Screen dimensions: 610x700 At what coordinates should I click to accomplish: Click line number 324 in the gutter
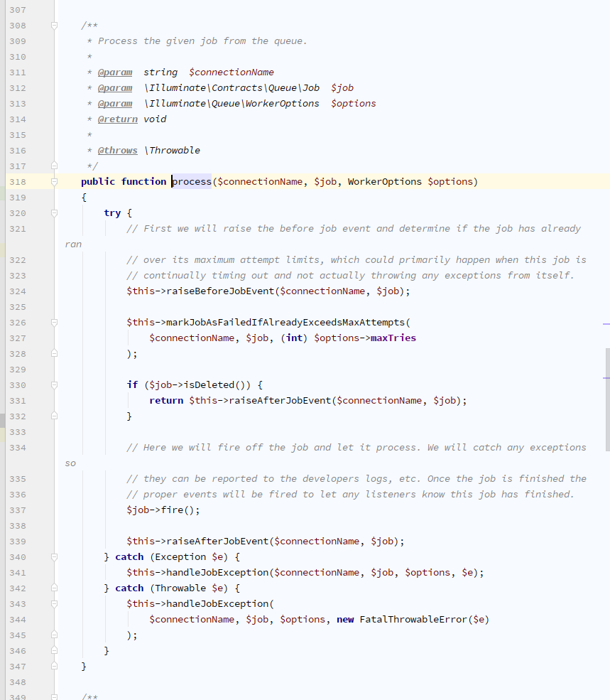click(x=18, y=291)
